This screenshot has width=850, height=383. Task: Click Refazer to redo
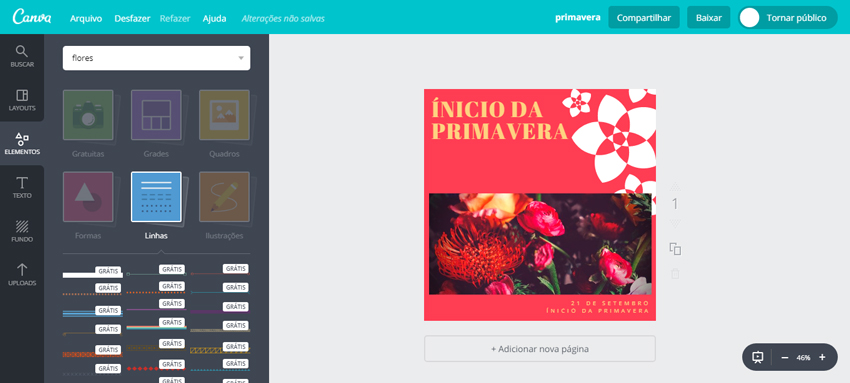(x=175, y=18)
